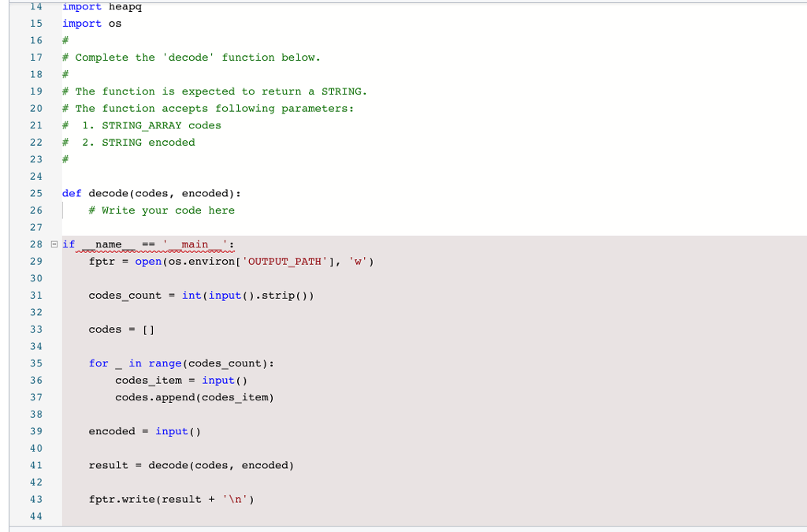Click the comment 'The function is expected to return a STRING.'

click(214, 91)
